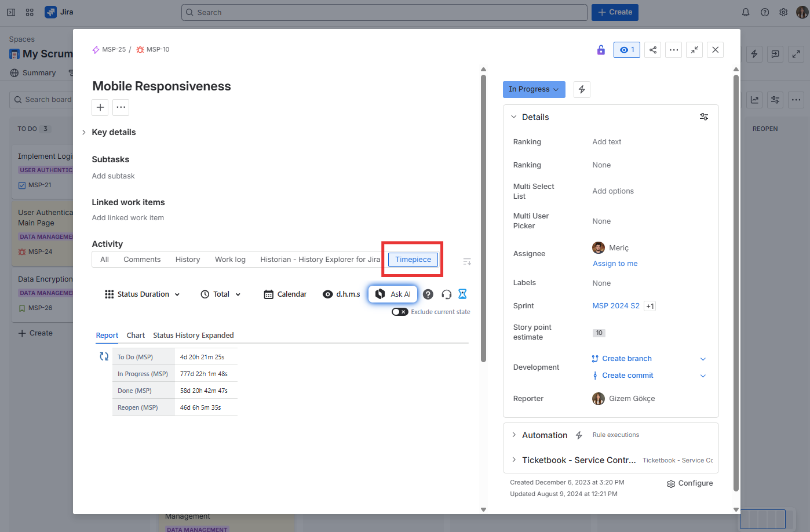Image resolution: width=810 pixels, height=532 pixels.
Task: Switch to the All activity tab
Action: [104, 260]
